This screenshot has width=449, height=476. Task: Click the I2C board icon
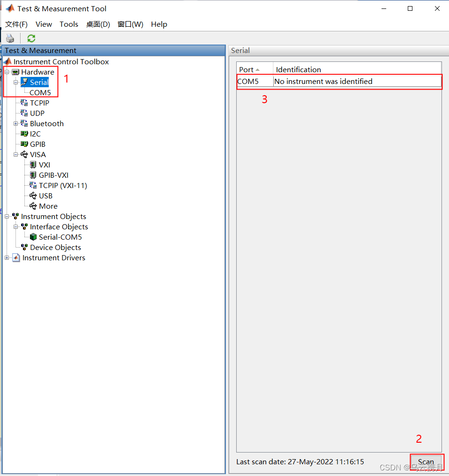(x=24, y=134)
